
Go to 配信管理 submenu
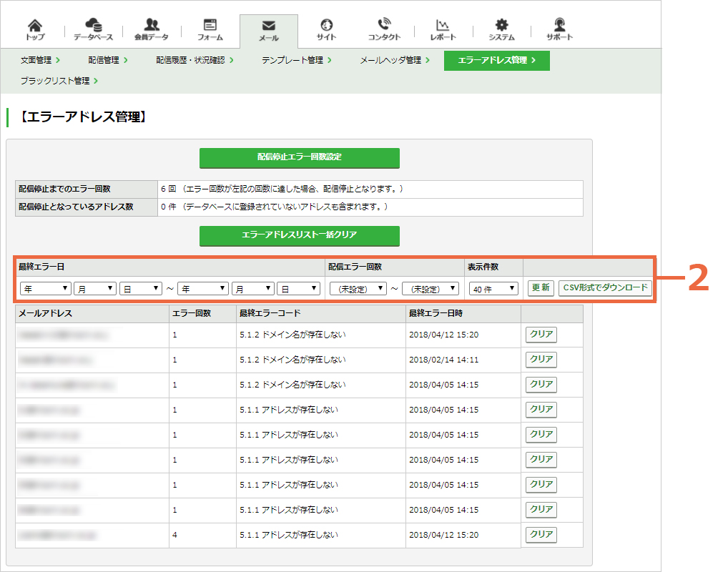[x=108, y=60]
